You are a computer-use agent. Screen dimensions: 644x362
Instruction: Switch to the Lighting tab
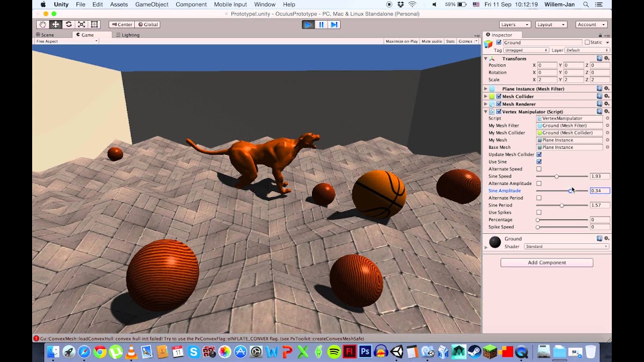point(128,35)
